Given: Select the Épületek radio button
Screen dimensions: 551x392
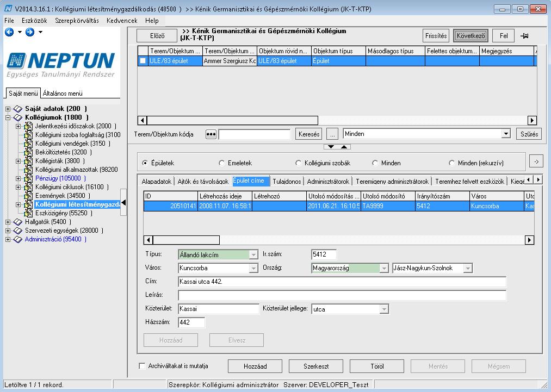Looking at the screenshot, I should click(145, 163).
